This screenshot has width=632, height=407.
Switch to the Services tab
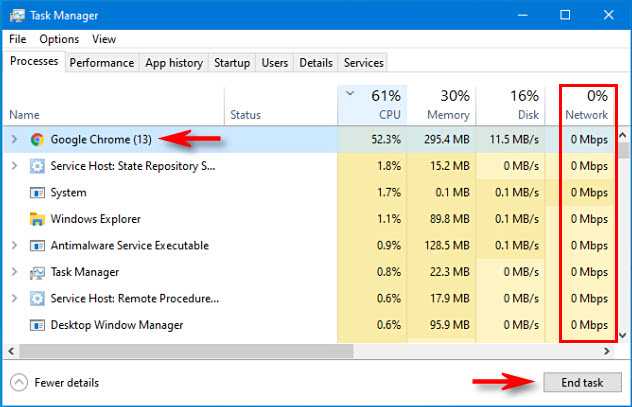coord(364,63)
